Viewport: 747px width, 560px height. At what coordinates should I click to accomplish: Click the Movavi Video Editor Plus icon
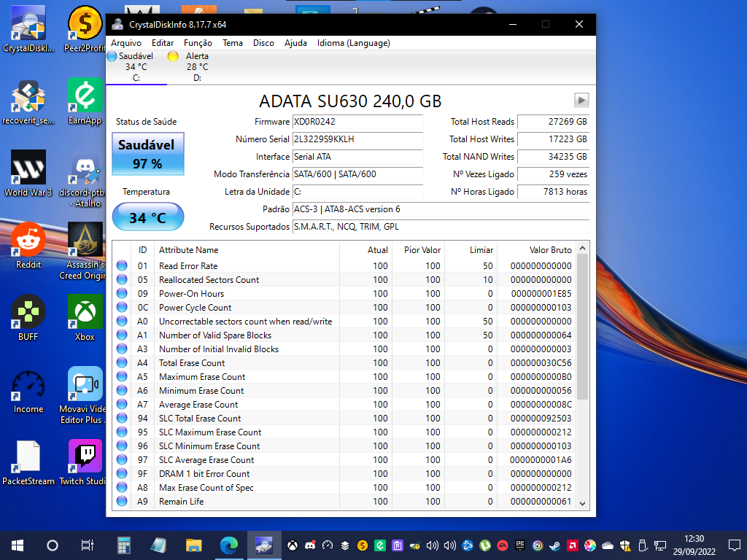click(83, 396)
